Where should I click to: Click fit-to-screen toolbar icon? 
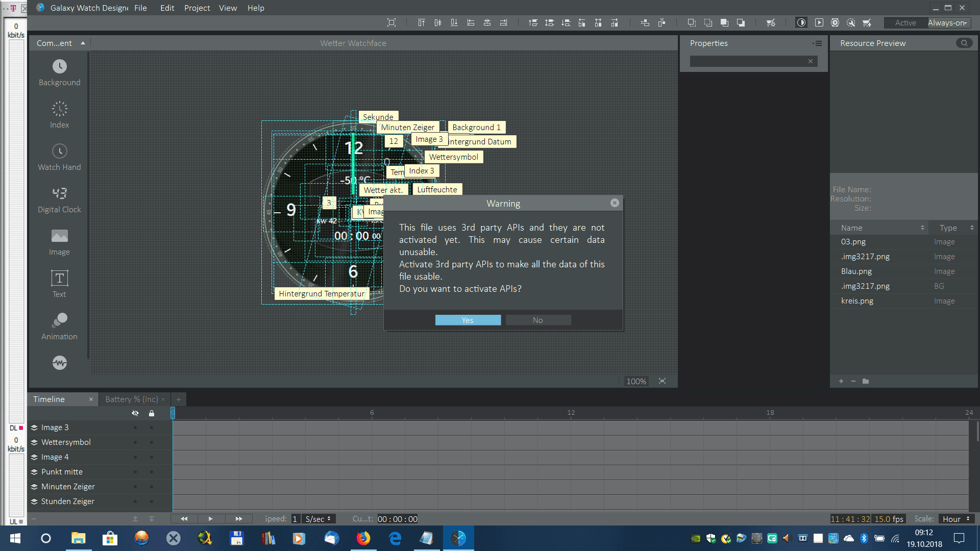[391, 22]
